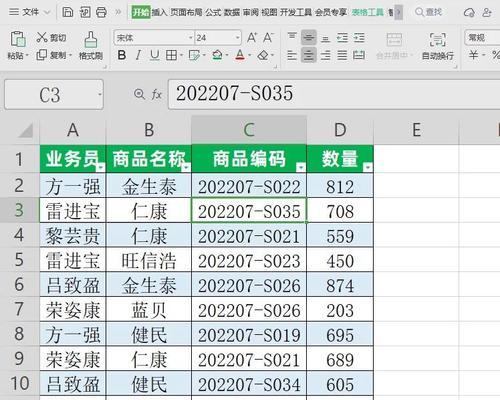Toggle vertical middle alignment

(309, 37)
